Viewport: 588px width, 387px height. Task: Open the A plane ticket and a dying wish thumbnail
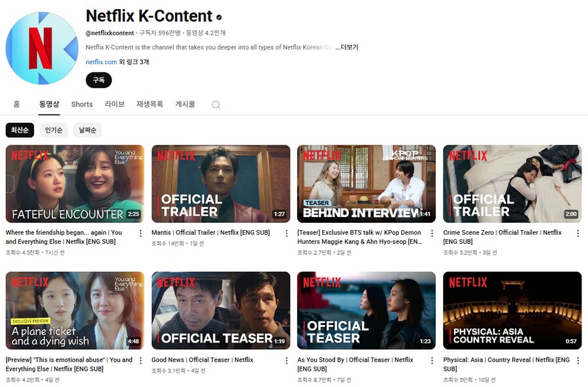pos(75,311)
